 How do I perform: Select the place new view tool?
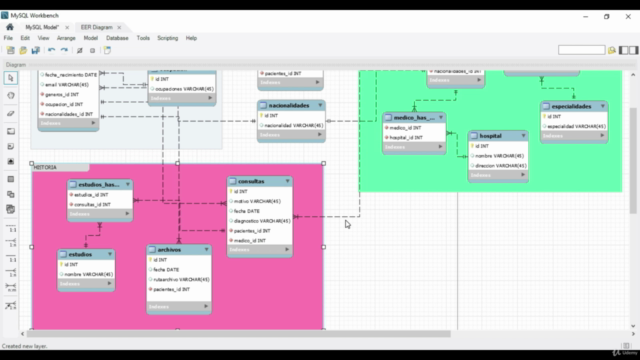click(11, 194)
